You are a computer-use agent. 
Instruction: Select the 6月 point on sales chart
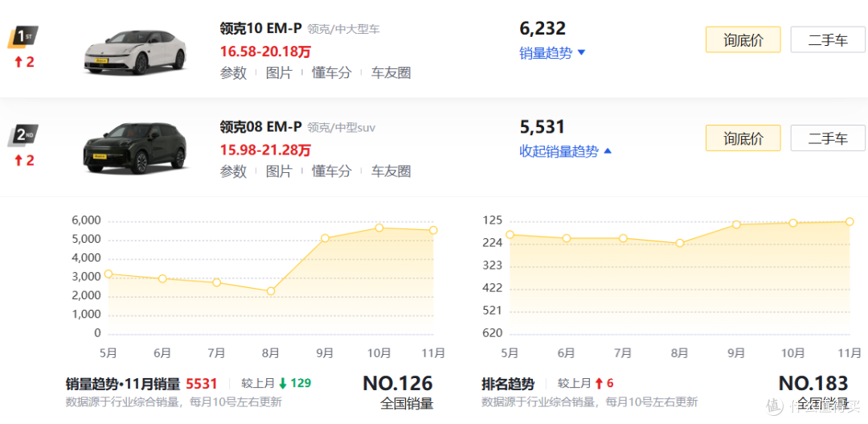(162, 279)
